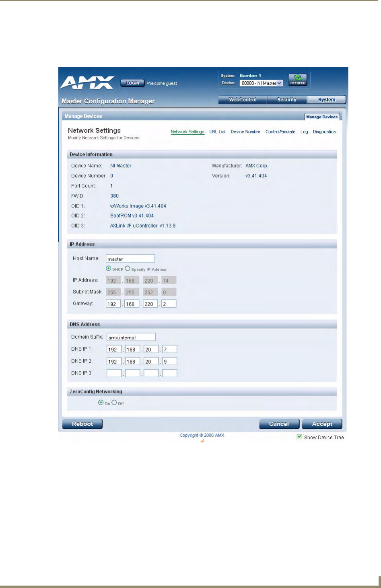Click the last DNS IP 1 octet containing 7

[170, 349]
